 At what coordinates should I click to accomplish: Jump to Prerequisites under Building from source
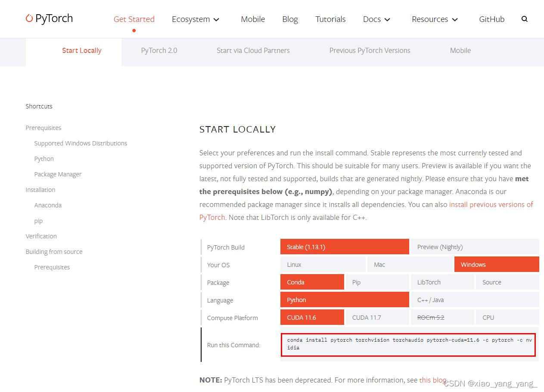[52, 267]
